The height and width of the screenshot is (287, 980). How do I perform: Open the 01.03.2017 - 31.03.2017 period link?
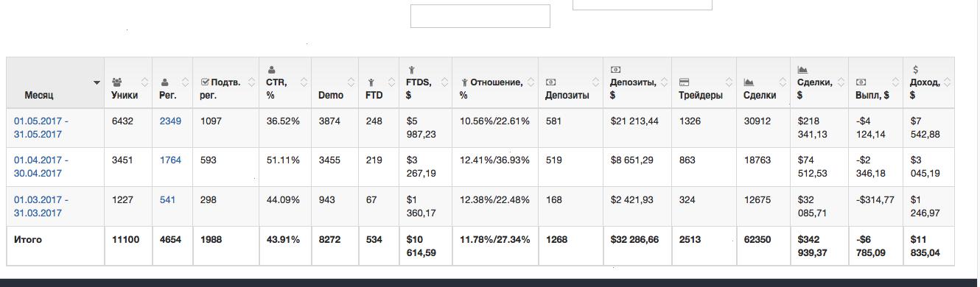pos(41,206)
